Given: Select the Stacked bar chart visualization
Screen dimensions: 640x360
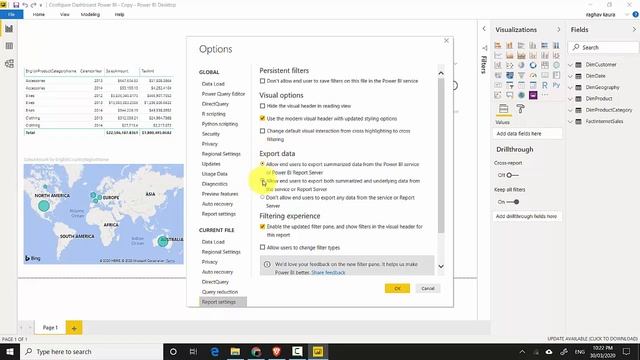Looking at the screenshot, I should (498, 45).
